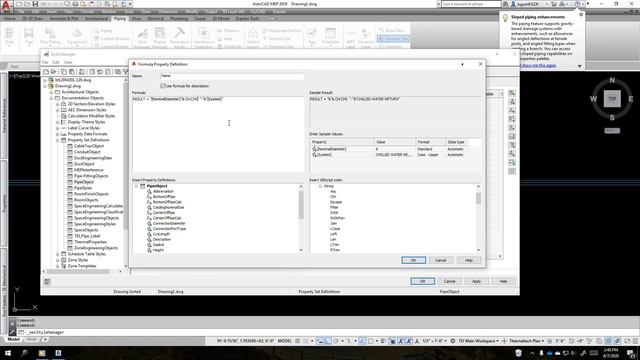The image size is (640, 360).
Task: Switch to the Model layout tab
Action: click(x=13, y=339)
